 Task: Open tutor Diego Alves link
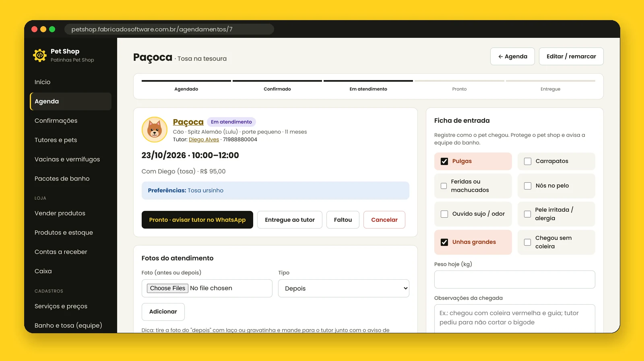coord(204,140)
